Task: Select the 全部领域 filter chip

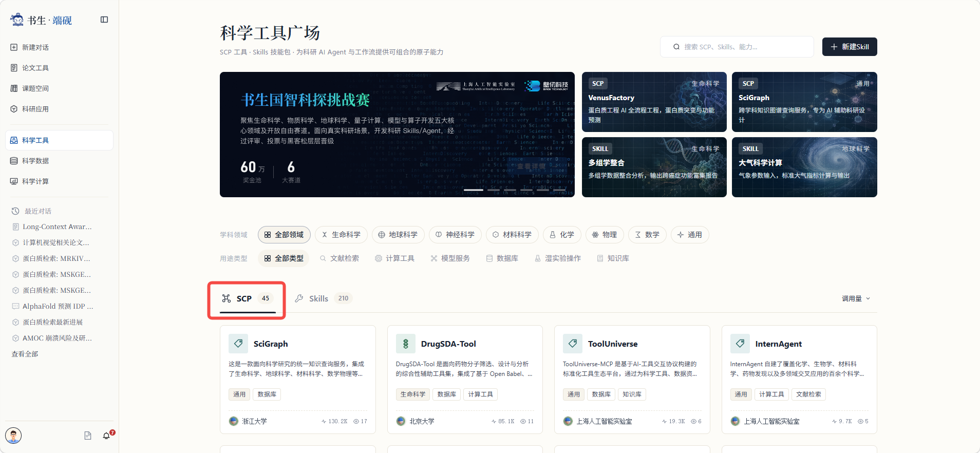Action: point(284,235)
